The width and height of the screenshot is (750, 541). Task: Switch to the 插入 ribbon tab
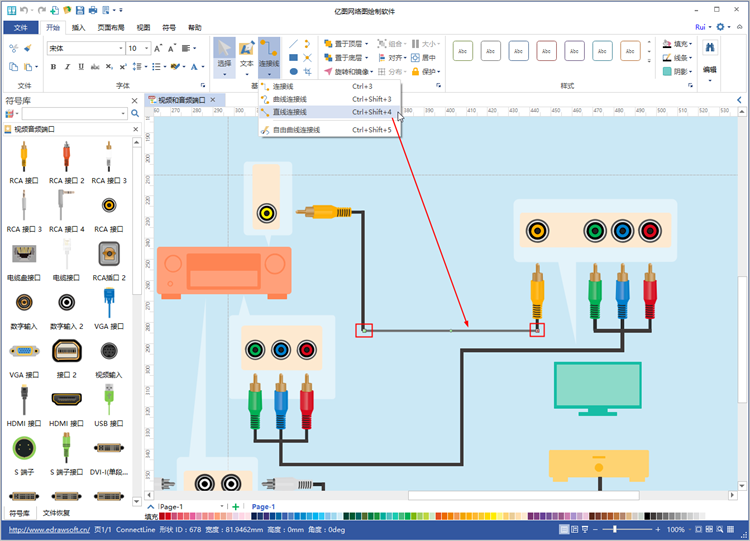pyautogui.click(x=79, y=27)
